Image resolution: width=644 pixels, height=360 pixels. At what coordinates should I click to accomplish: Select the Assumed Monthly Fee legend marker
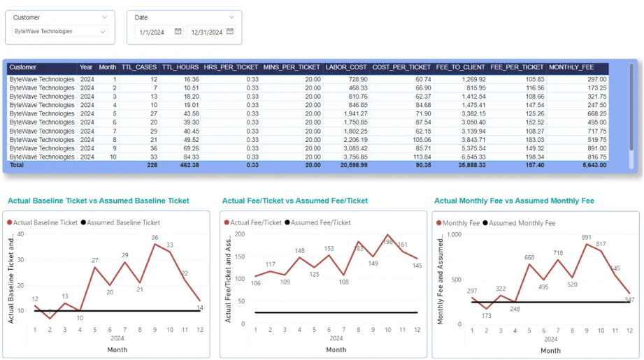[485, 223]
